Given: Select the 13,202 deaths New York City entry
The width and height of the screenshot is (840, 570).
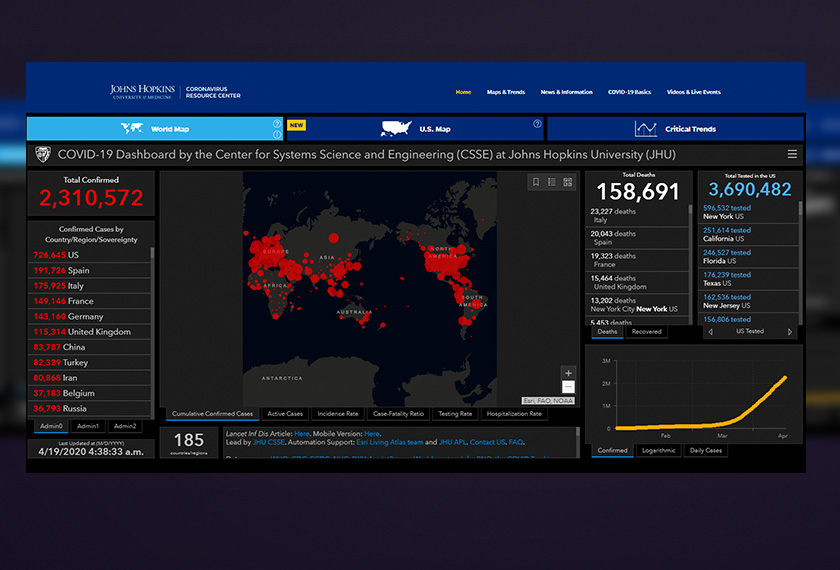Looking at the screenshot, I should (x=637, y=305).
